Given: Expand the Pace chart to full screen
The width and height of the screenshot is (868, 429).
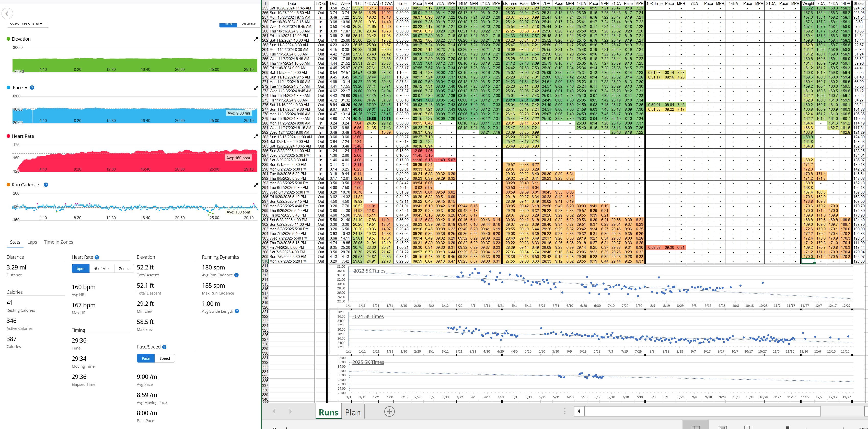Looking at the screenshot, I should pyautogui.click(x=256, y=88).
